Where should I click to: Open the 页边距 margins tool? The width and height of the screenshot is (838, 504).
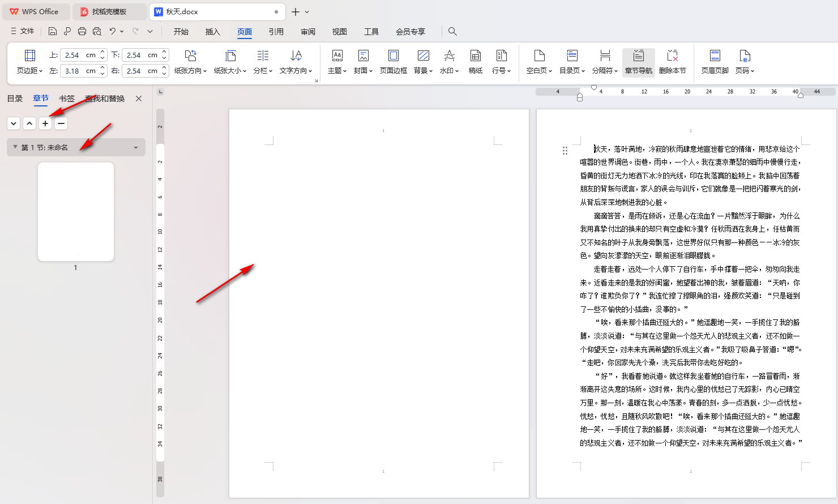(29, 62)
